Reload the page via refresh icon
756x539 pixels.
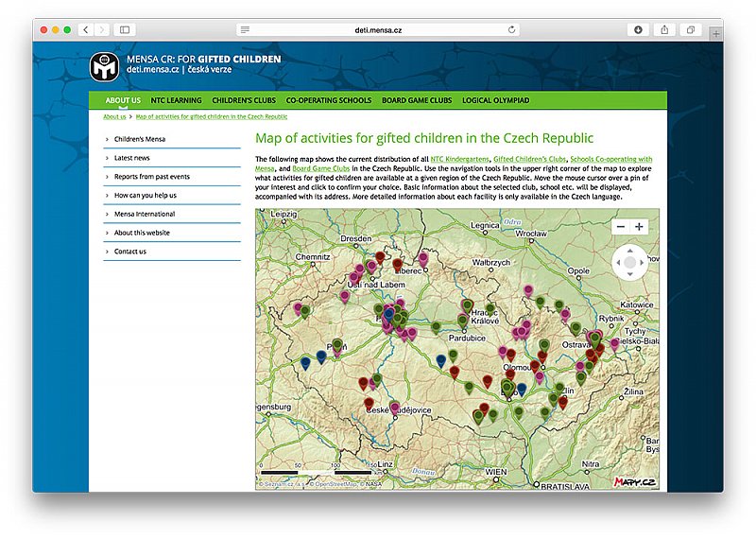point(512,30)
